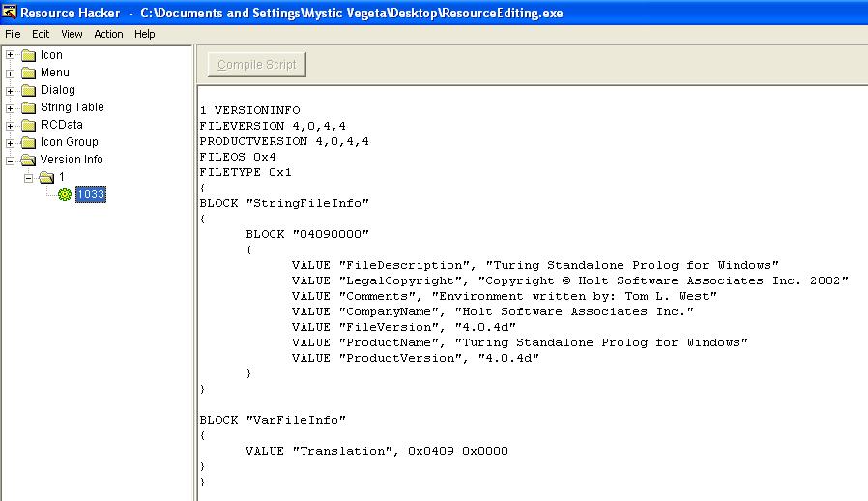Select the Icon Group tree label
Screen dimensions: 868x501
point(70,142)
